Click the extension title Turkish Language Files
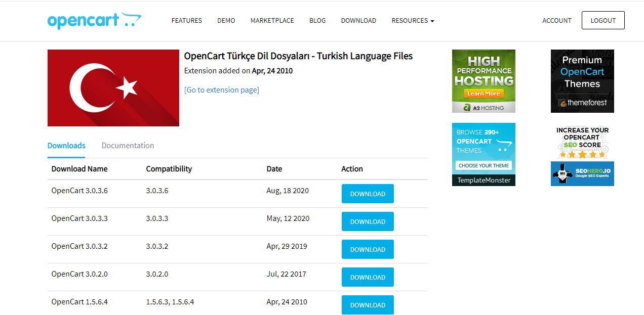644x315 pixels. pyautogui.click(x=298, y=56)
